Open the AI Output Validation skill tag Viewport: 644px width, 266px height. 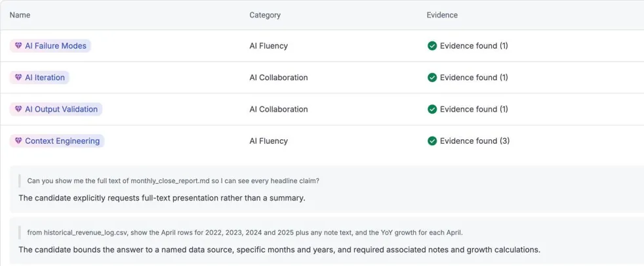(56, 109)
